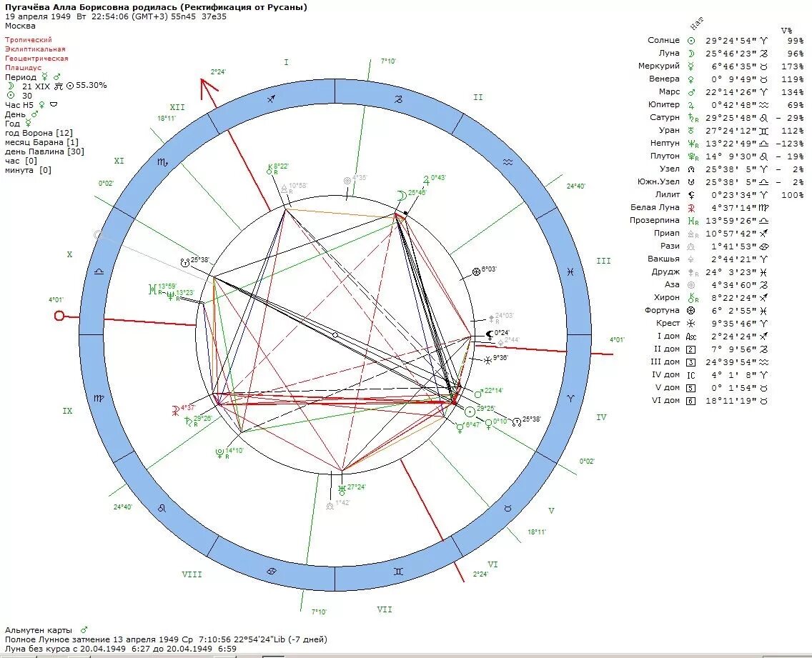Click the South Node symbol at 25°38' on left
Image resolution: width=812 pixels, height=658 pixels.
pos(185,262)
